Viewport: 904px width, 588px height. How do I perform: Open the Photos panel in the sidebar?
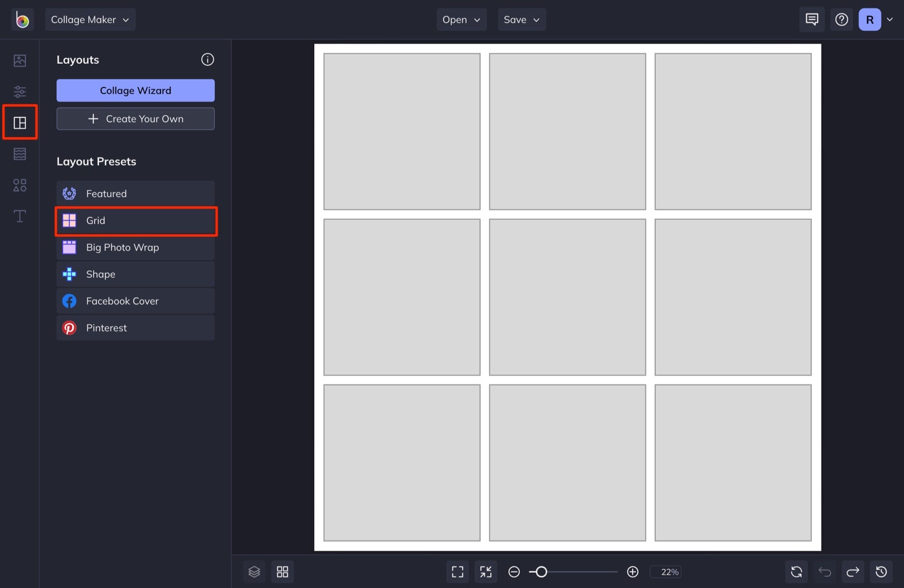click(20, 60)
